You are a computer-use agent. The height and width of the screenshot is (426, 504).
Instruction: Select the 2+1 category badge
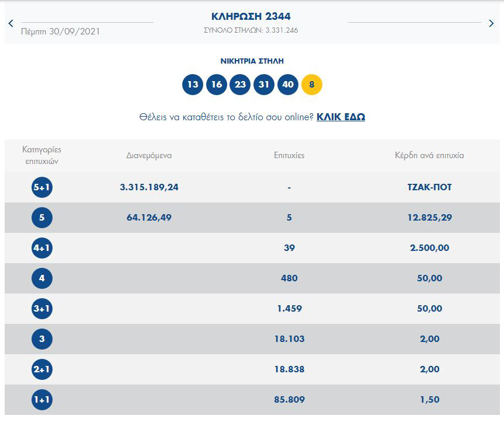42,369
